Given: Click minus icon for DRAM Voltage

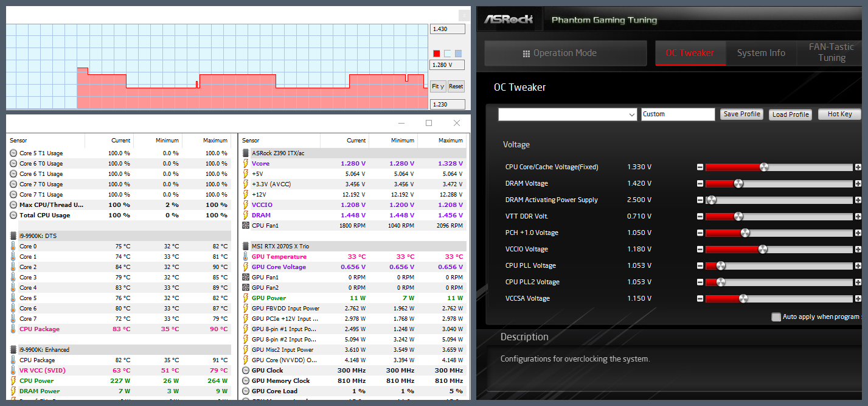Looking at the screenshot, I should pyautogui.click(x=700, y=183).
